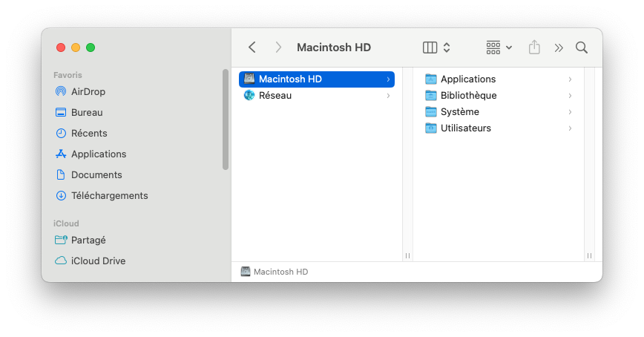Click the iCloud section header
Viewport: 644px width, 337px height.
[66, 223]
